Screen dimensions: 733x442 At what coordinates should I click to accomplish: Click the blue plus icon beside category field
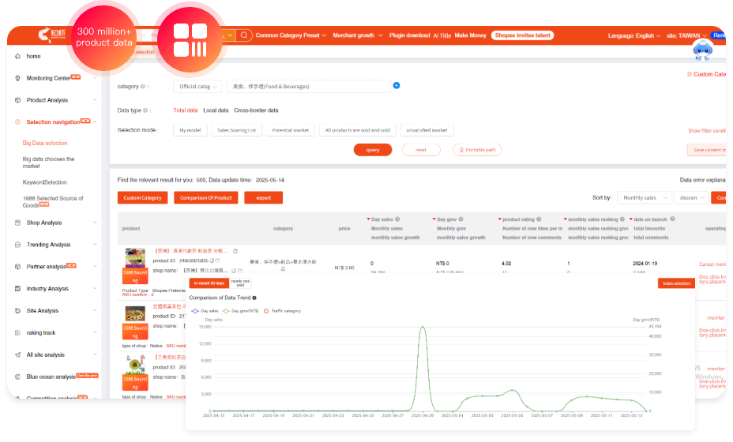tap(396, 86)
